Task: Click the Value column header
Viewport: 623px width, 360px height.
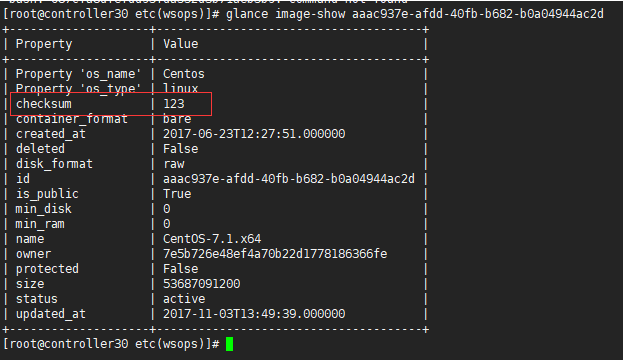Action: point(181,44)
